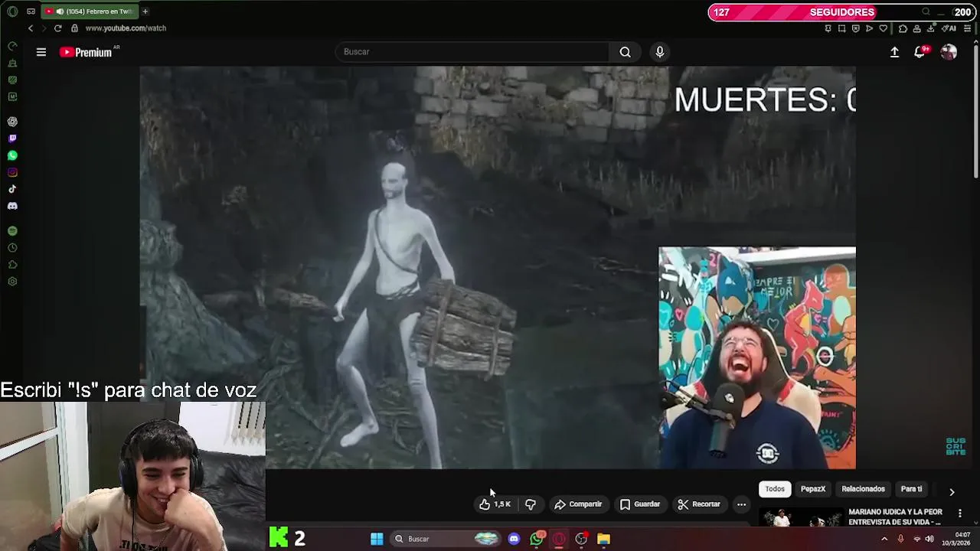Open Instagram in the browser sidebar
Screen dimensions: 980x551
tap(12, 172)
